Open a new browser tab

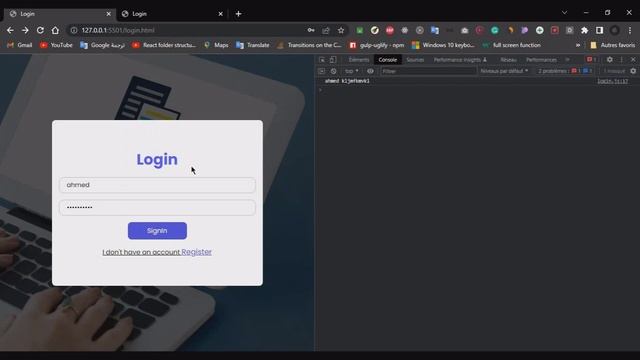[x=238, y=14]
